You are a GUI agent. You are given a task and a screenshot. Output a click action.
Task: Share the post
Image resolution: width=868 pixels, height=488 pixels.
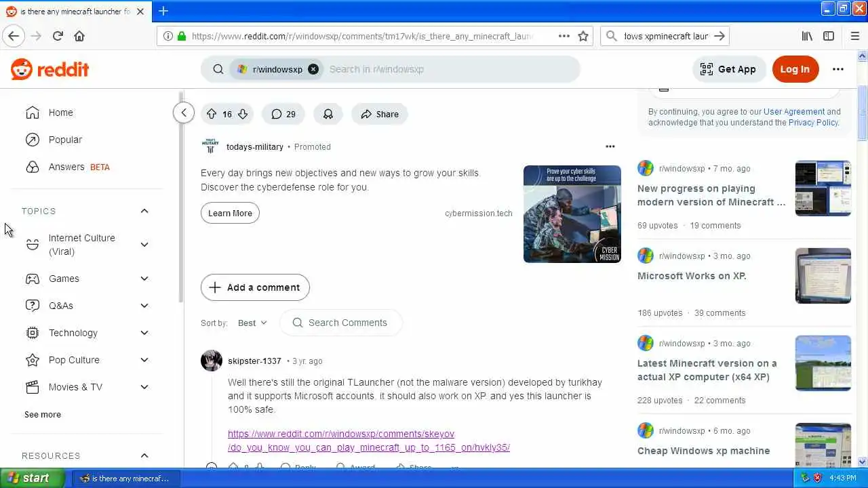(x=379, y=114)
